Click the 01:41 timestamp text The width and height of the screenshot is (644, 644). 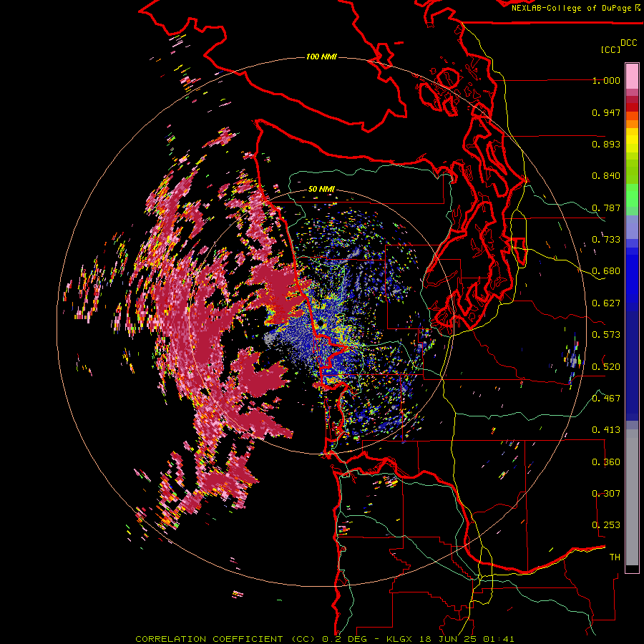(499, 639)
